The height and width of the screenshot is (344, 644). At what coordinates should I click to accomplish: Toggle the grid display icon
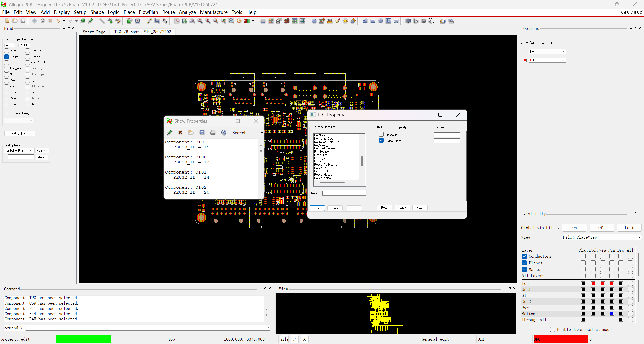[263, 21]
